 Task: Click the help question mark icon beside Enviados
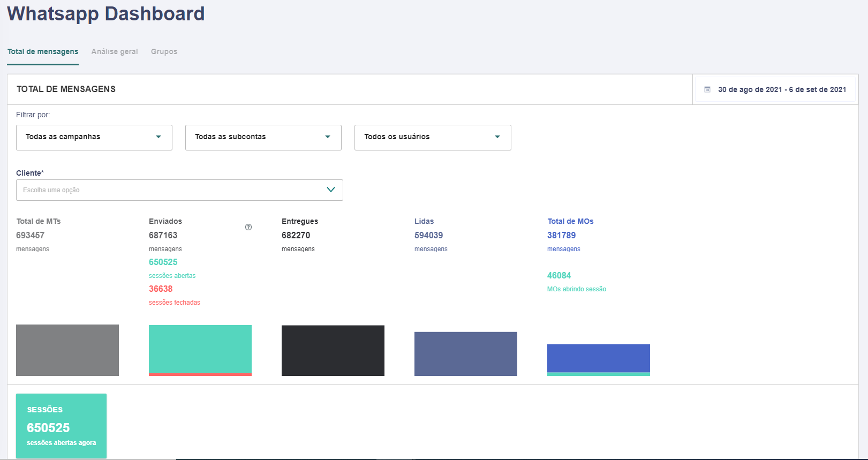(248, 227)
